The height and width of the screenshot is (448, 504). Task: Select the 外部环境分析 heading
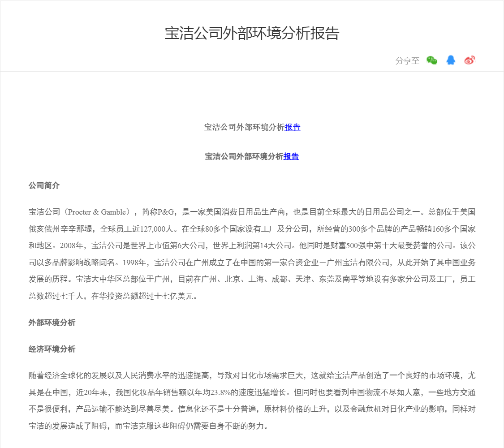pyautogui.click(x=52, y=323)
